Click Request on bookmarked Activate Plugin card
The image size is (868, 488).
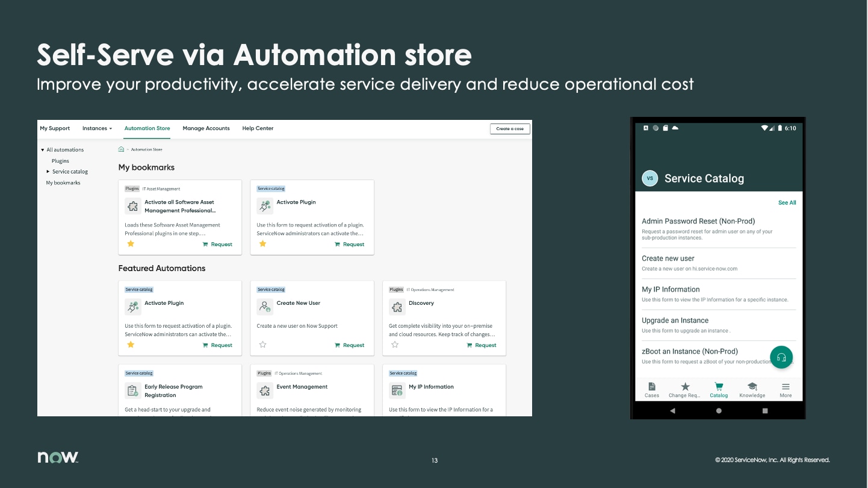[349, 244]
